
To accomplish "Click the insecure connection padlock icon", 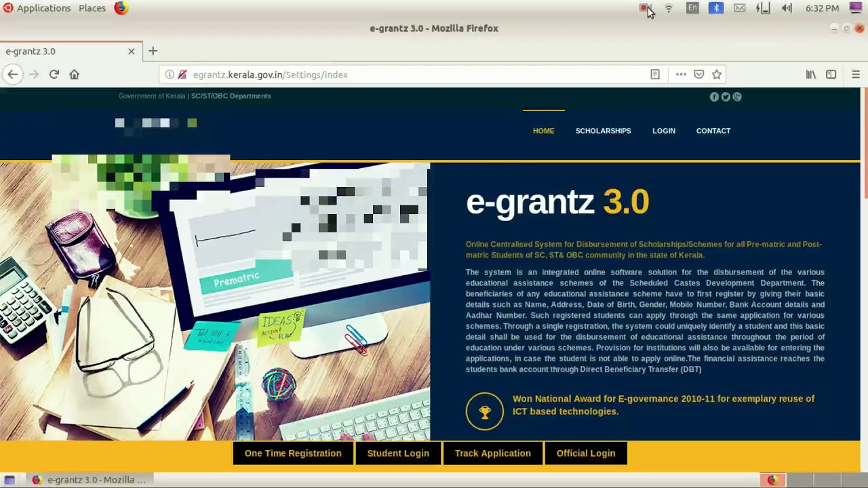I will (x=182, y=75).
